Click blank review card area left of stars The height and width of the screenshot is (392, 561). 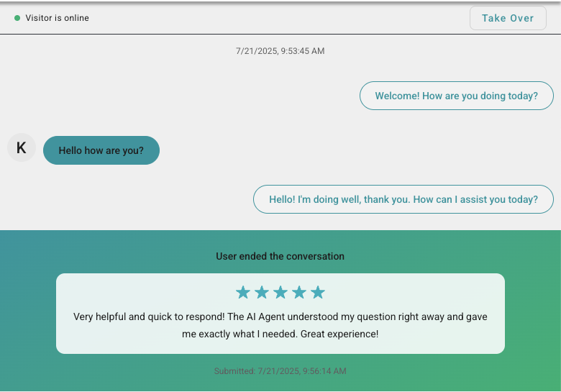tap(144, 292)
